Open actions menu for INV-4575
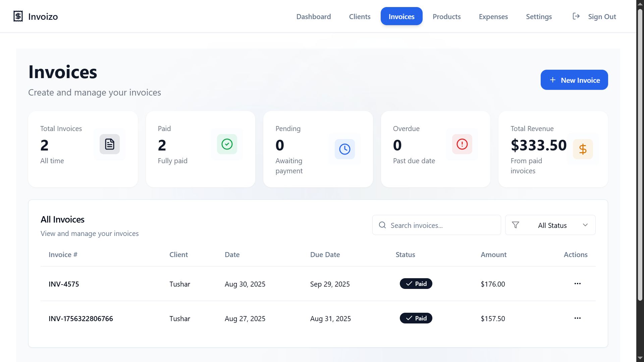Image resolution: width=644 pixels, height=362 pixels. (x=577, y=284)
